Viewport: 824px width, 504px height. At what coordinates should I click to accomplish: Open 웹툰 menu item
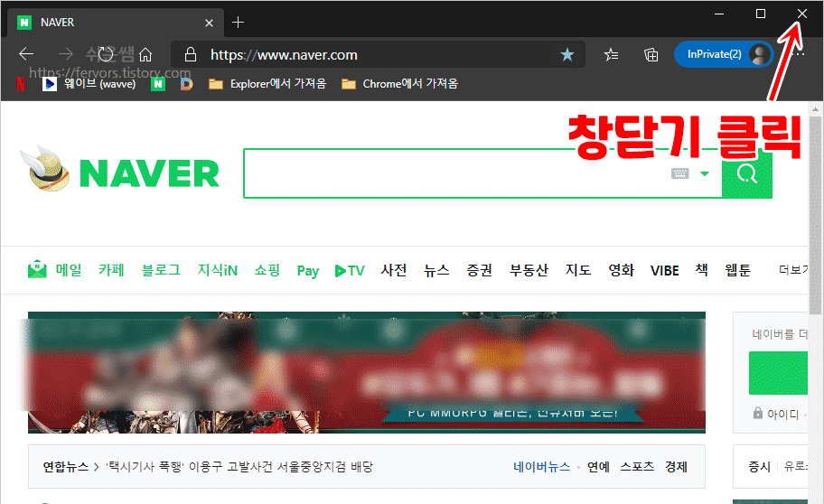(738, 270)
